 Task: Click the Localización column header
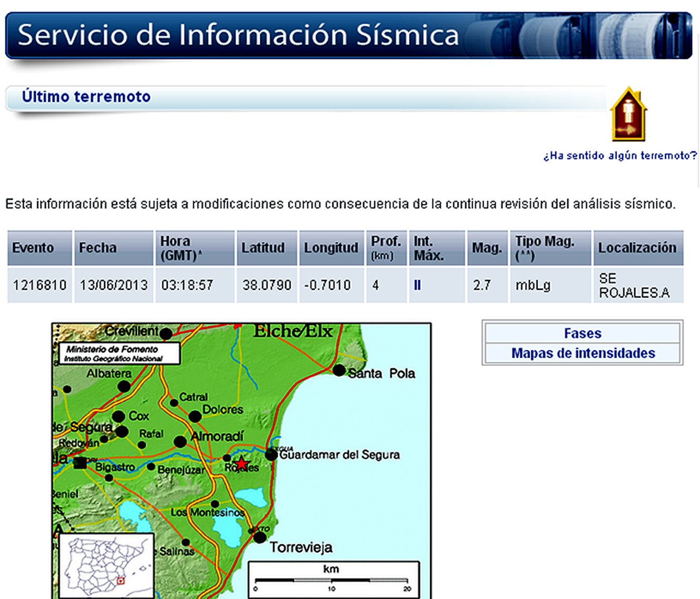(x=638, y=248)
